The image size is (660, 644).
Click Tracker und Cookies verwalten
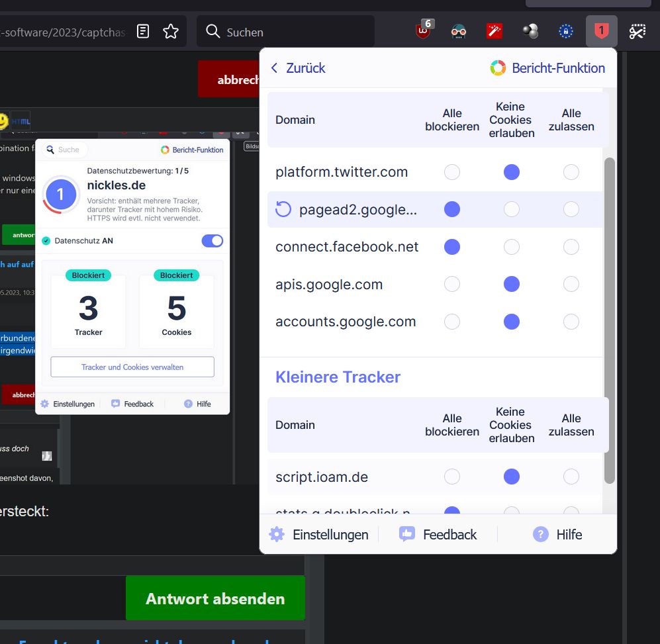click(x=132, y=367)
